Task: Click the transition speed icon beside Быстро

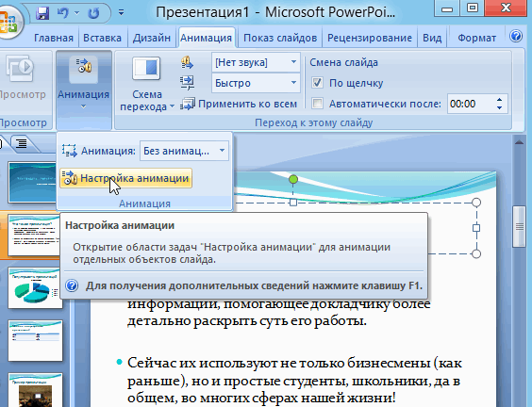Action: pos(187,83)
